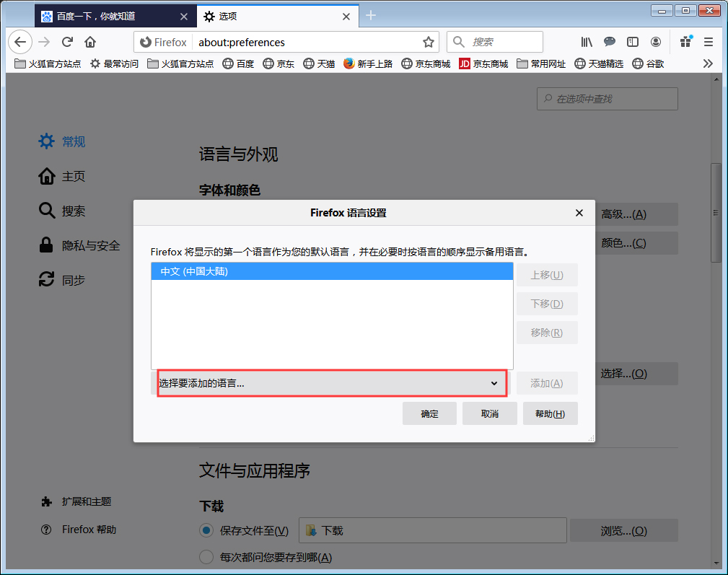The width and height of the screenshot is (728, 575).
Task: Reload the current page
Action: [66, 42]
